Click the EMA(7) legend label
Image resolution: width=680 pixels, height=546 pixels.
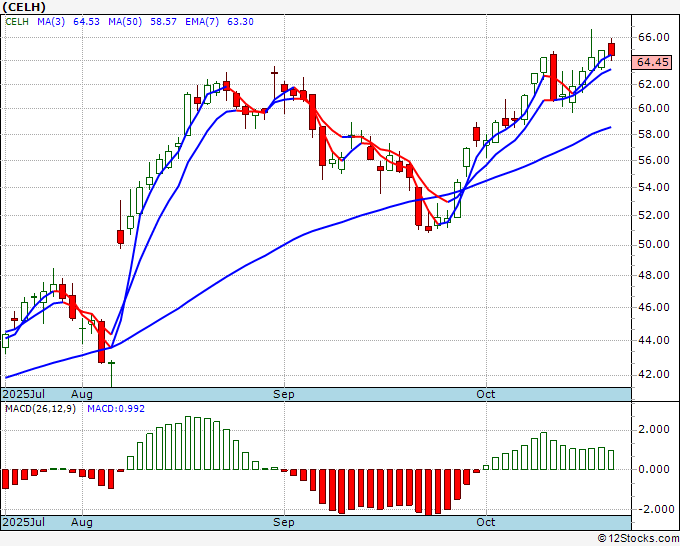click(202, 22)
